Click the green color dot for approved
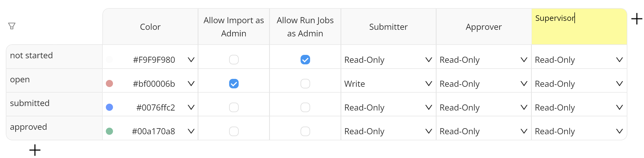The height and width of the screenshot is (158, 644). tap(109, 131)
